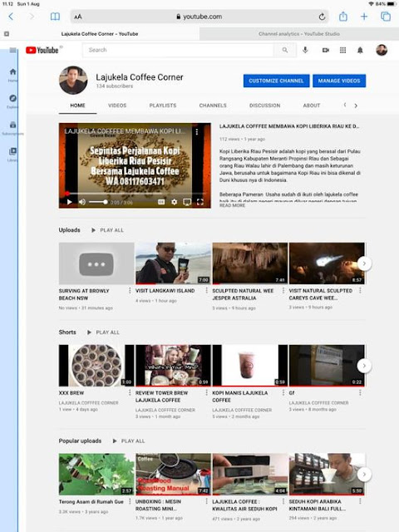Go to Home in the sidebar
Screen dimensions: 399x532
(x=13, y=75)
